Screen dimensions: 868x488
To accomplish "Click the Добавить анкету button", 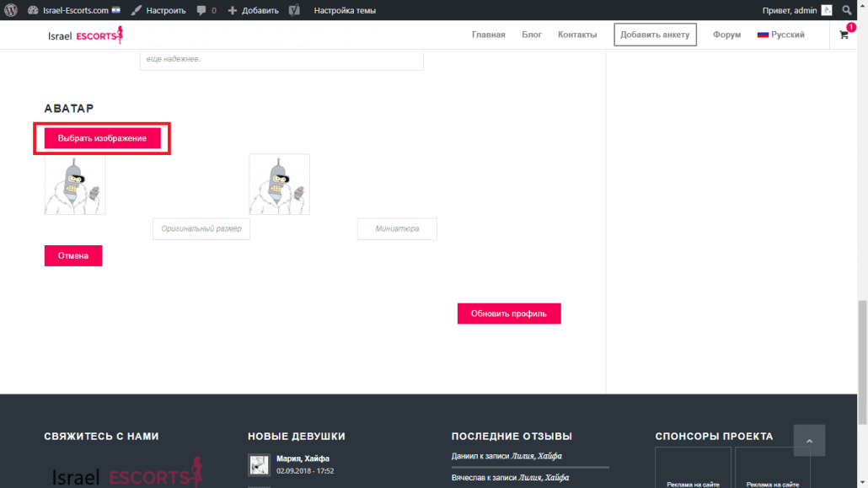I will [x=655, y=35].
